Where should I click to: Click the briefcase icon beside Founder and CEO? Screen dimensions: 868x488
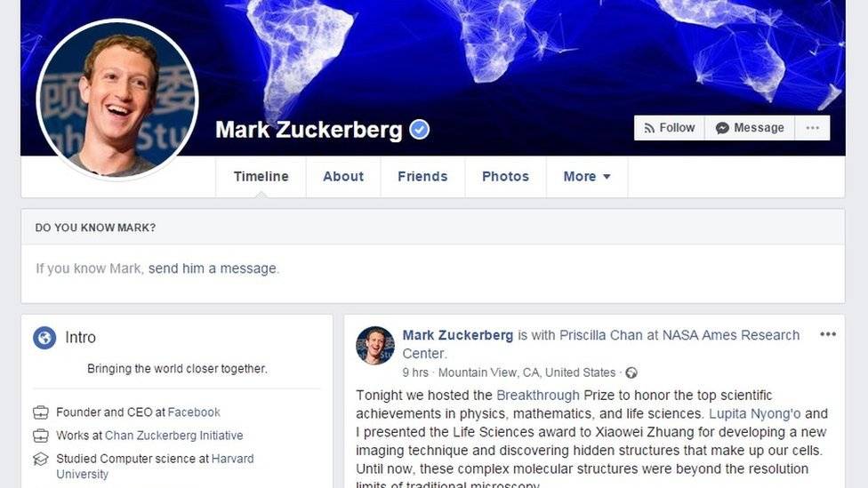[40, 412]
